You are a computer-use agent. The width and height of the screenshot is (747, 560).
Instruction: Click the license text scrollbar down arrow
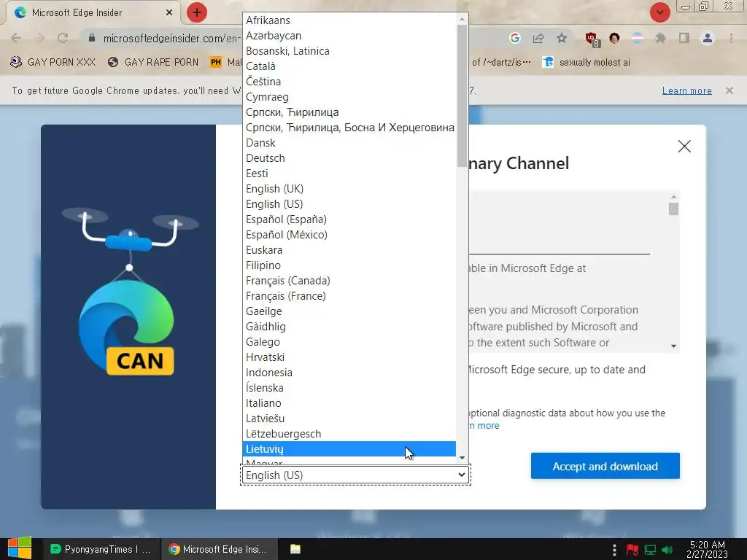pos(673,346)
